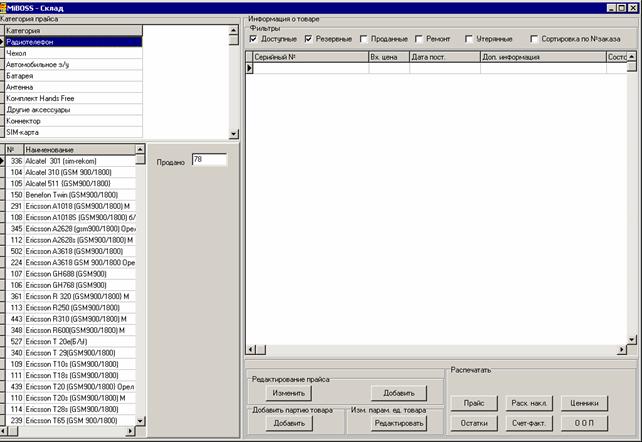Image resolution: width=642 pixels, height=442 pixels.
Task: Select Ericsson T65 item row
Action: pyautogui.click(x=71, y=420)
